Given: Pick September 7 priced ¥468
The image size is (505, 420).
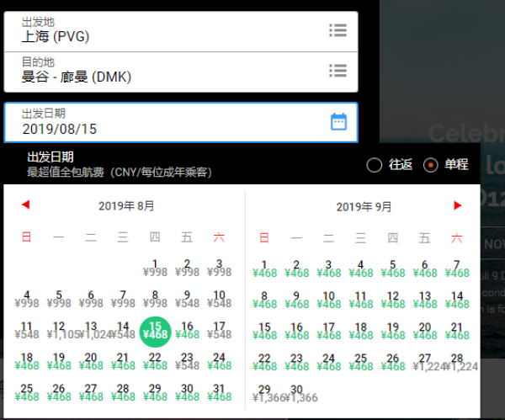Looking at the screenshot, I should [x=457, y=269].
